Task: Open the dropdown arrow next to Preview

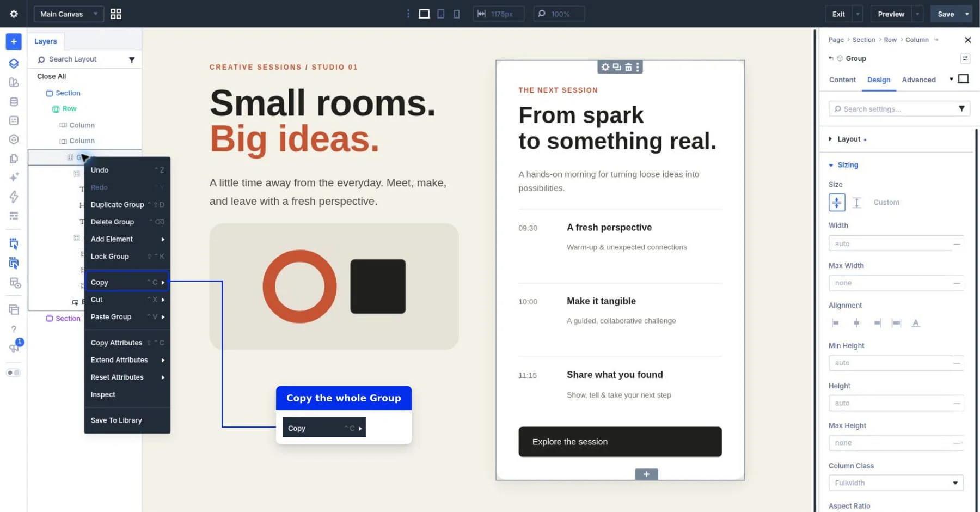Action: pos(918,14)
